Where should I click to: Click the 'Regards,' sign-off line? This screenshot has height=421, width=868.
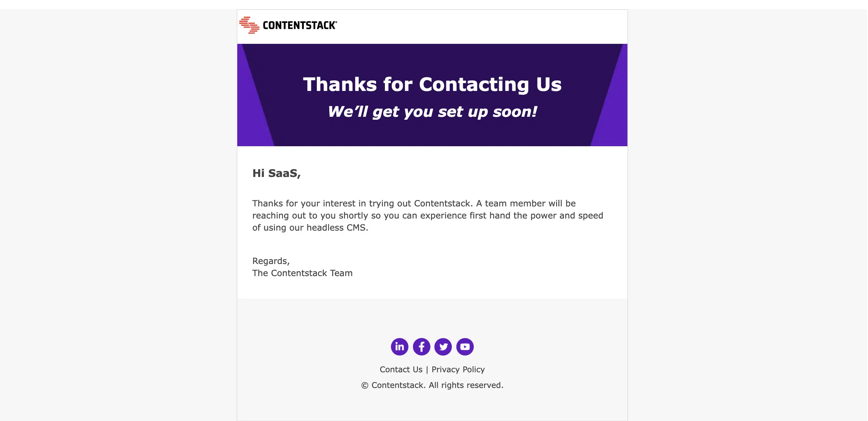(271, 261)
